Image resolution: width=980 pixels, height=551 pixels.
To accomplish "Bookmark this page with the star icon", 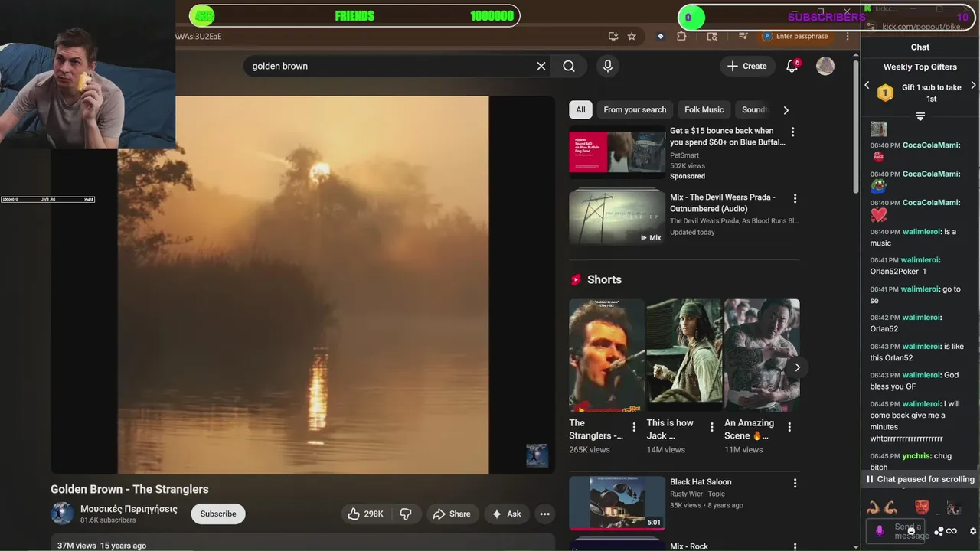I will [x=632, y=36].
